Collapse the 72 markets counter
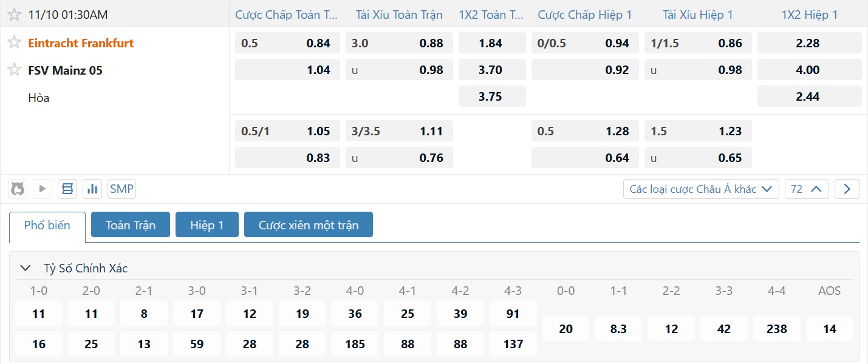The height and width of the screenshot is (364, 868). [807, 189]
